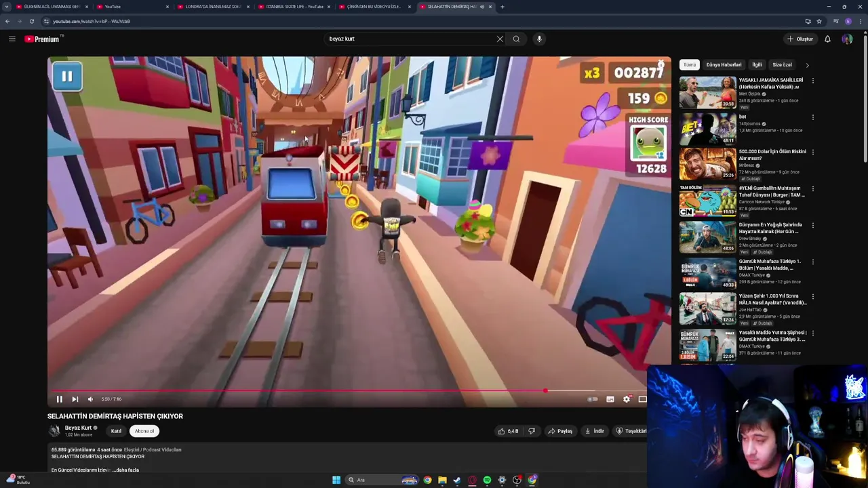Image resolution: width=868 pixels, height=488 pixels.
Task: Click the Katıl join button
Action: tap(116, 431)
